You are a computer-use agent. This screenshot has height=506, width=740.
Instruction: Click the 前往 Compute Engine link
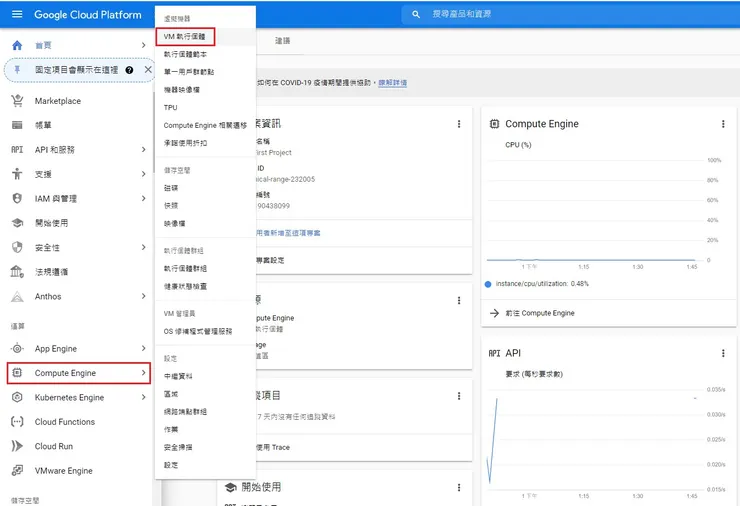click(540, 313)
